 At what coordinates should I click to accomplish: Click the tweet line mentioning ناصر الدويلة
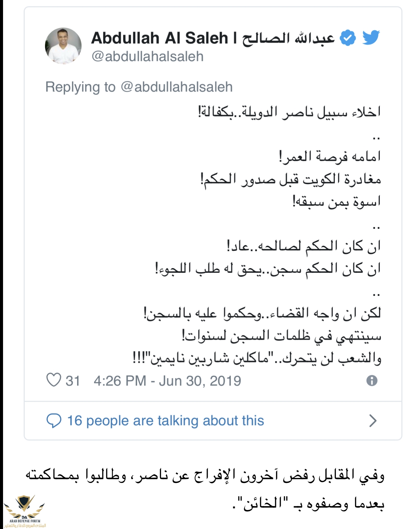(x=289, y=111)
